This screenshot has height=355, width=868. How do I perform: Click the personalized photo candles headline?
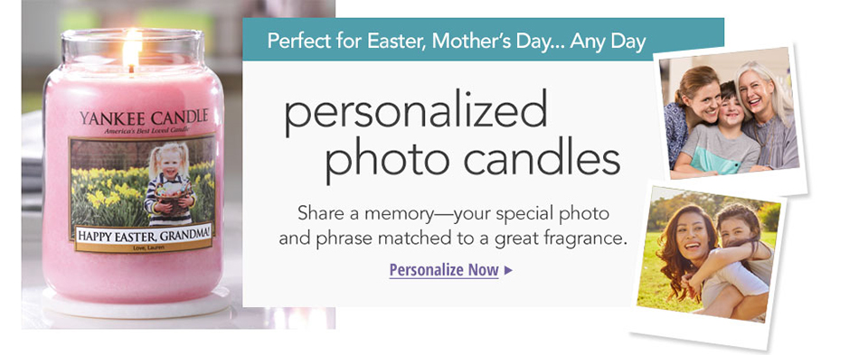[452, 135]
